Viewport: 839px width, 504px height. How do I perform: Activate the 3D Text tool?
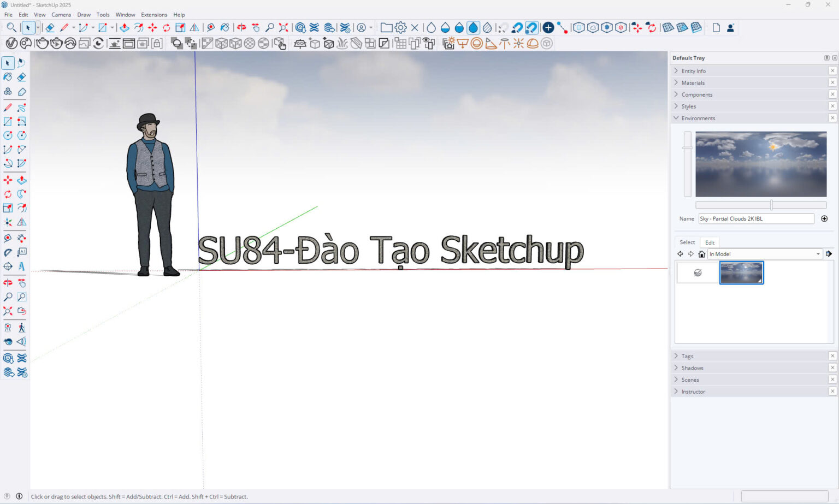point(21,266)
